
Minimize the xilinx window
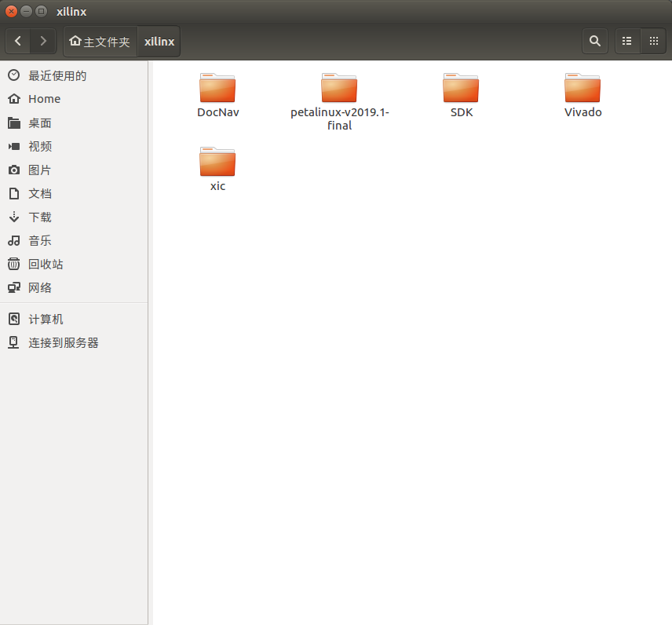(x=26, y=12)
